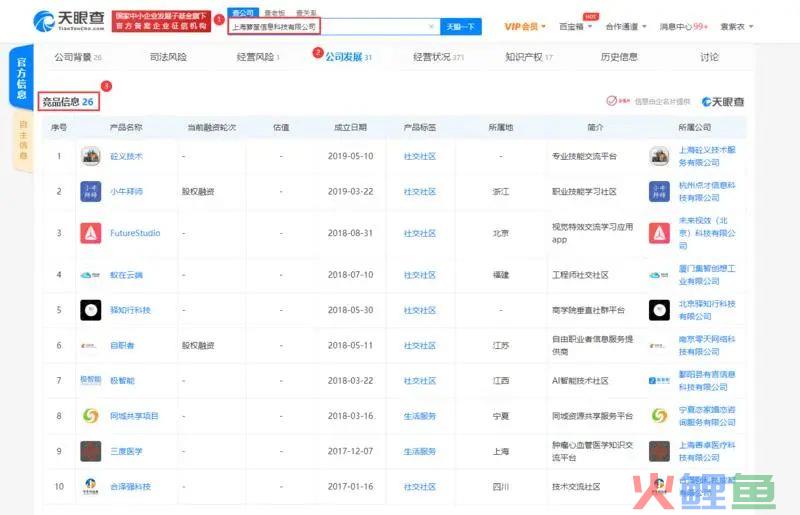Image resolution: width=800 pixels, height=515 pixels.
Task: Click the 天眼查 logo in the header
Action: click(x=68, y=20)
